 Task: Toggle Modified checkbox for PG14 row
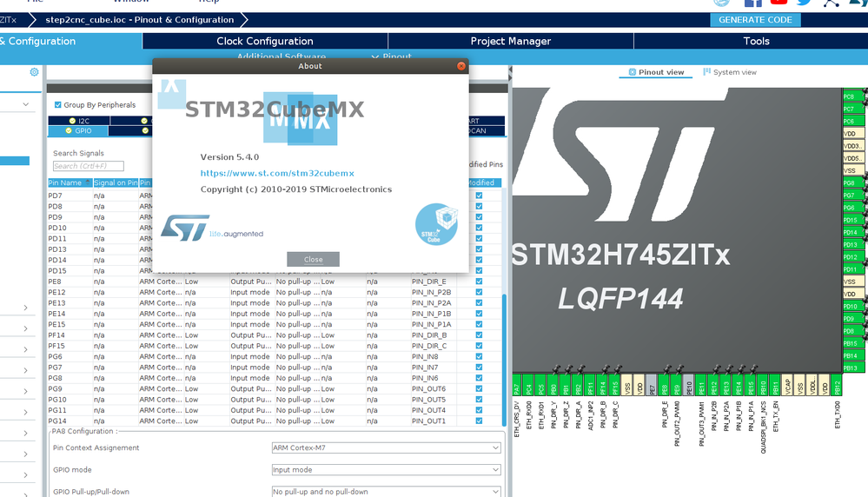pos(479,421)
